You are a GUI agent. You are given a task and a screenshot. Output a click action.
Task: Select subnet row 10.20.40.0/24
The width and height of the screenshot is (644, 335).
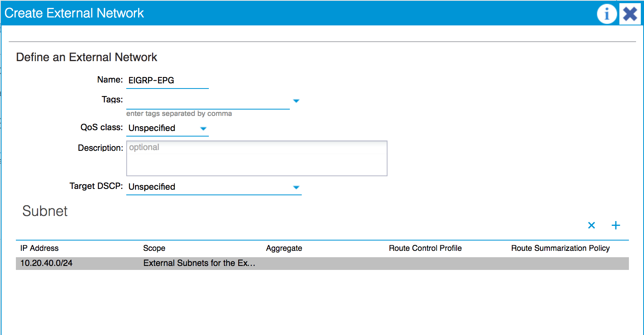(x=322, y=263)
